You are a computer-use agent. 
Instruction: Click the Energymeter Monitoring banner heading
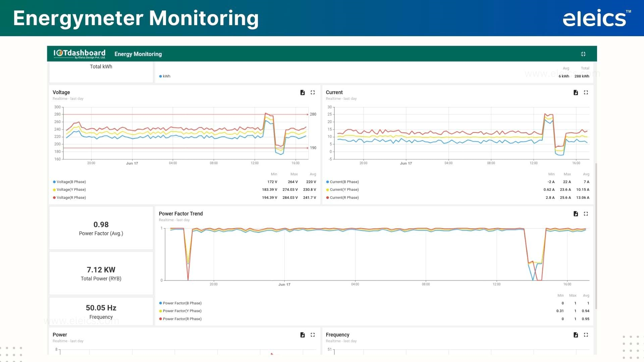pos(136,18)
